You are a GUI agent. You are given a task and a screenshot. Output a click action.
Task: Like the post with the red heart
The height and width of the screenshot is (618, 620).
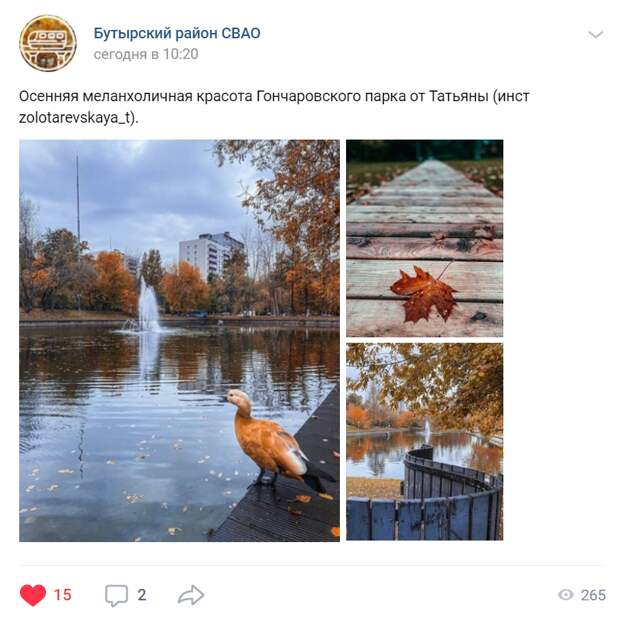point(33,594)
